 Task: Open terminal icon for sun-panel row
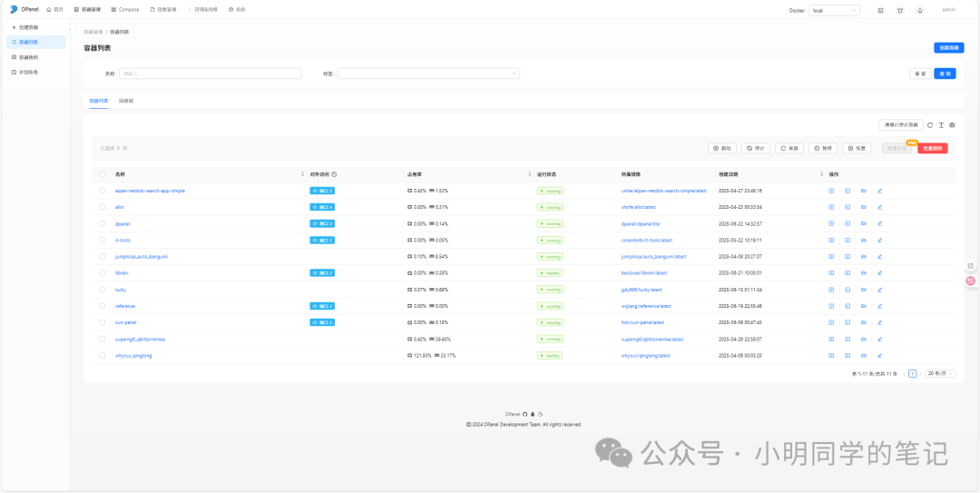tap(848, 322)
